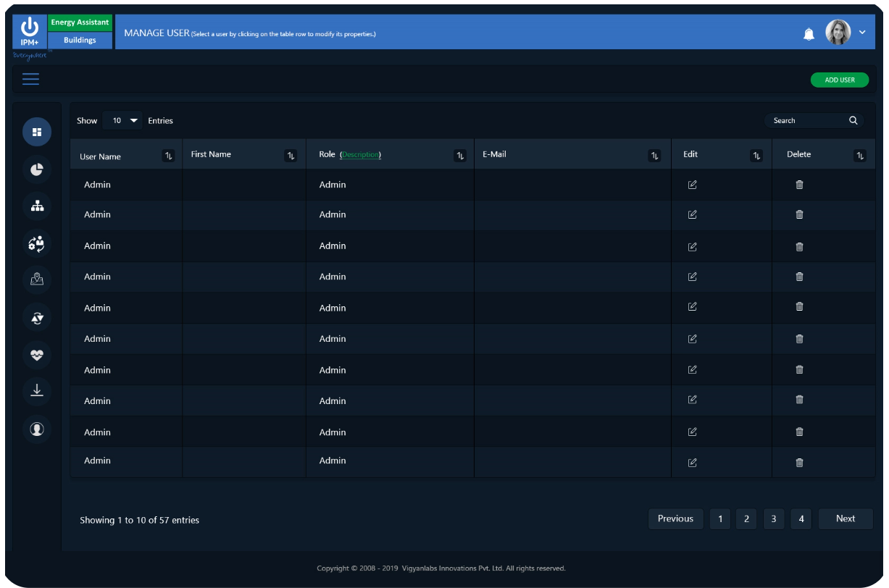The height and width of the screenshot is (588, 889).
Task: Open the dashboard sidebar icon
Action: point(37,132)
